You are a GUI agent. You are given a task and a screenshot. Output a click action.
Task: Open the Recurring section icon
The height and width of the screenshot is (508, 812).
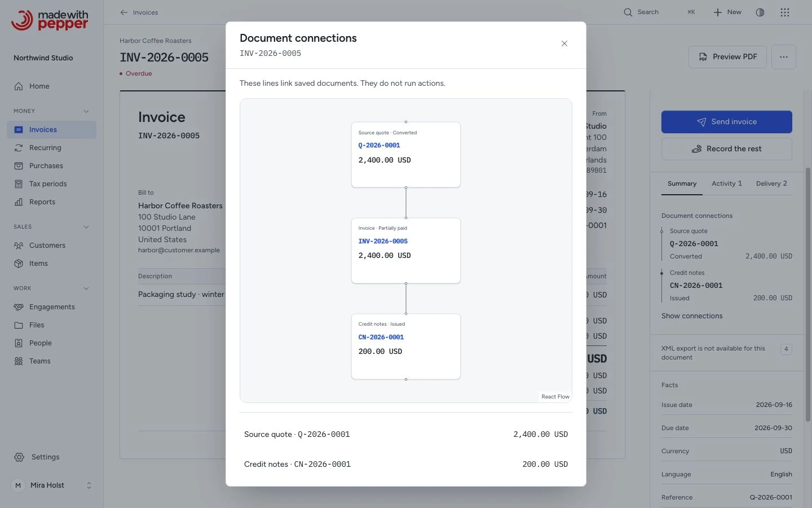(19, 148)
